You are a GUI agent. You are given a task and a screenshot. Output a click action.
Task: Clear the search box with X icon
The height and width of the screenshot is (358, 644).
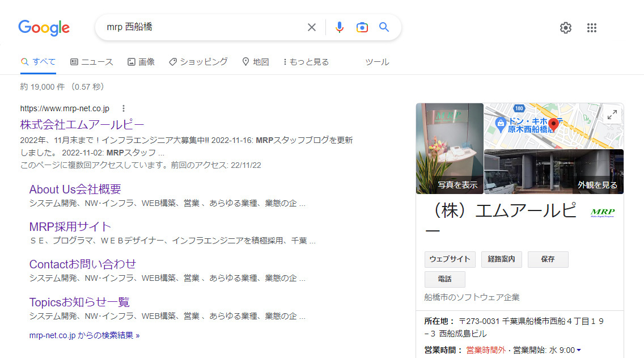pos(311,27)
